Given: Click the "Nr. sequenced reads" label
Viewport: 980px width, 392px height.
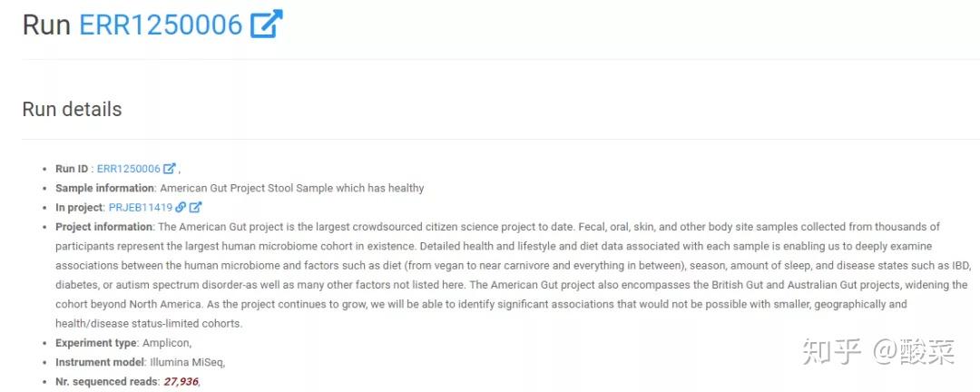Looking at the screenshot, I should pos(106,382).
